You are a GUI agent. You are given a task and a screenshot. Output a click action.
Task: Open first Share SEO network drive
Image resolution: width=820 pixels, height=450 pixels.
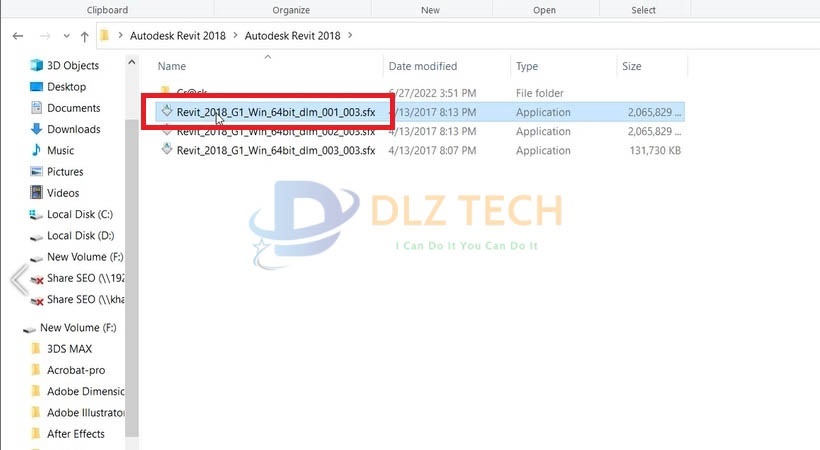coord(86,278)
